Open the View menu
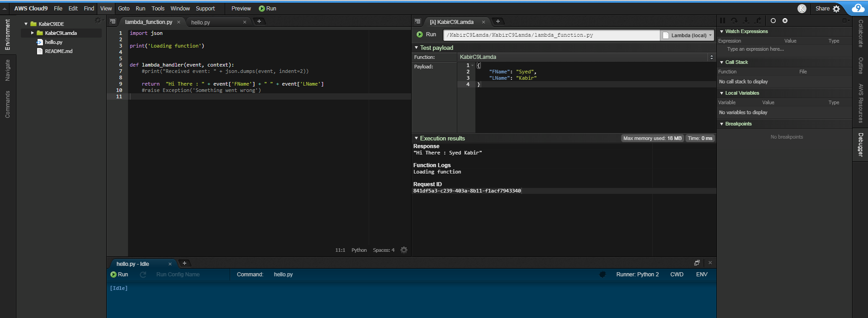This screenshot has width=868, height=318. tap(106, 9)
